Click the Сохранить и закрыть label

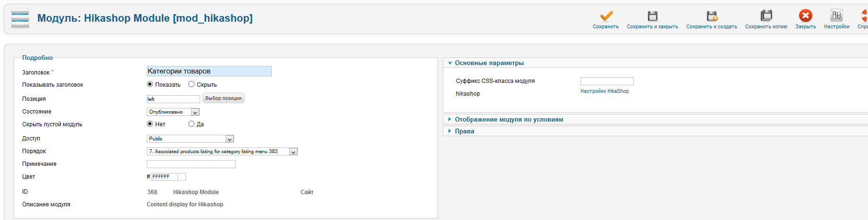652,27
